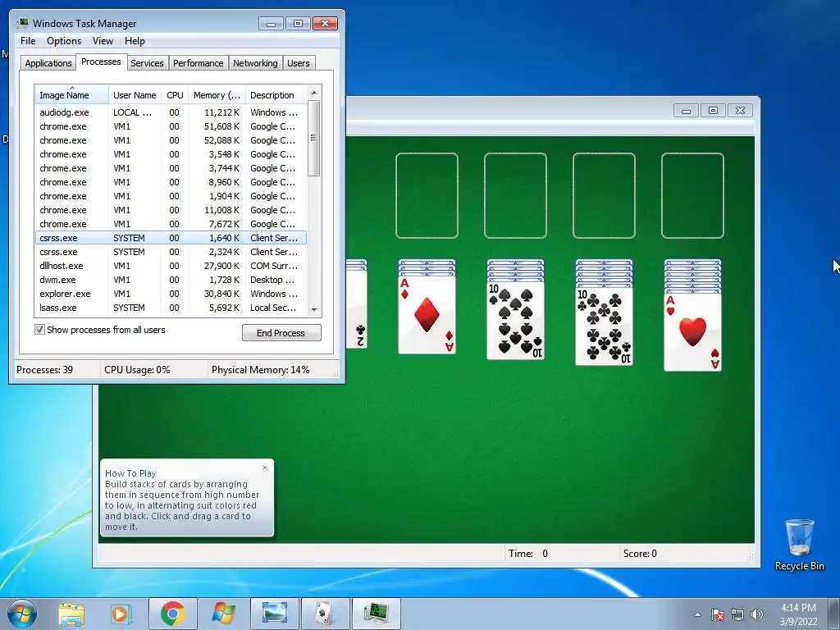Select the dllhost.exe process row

point(171,266)
